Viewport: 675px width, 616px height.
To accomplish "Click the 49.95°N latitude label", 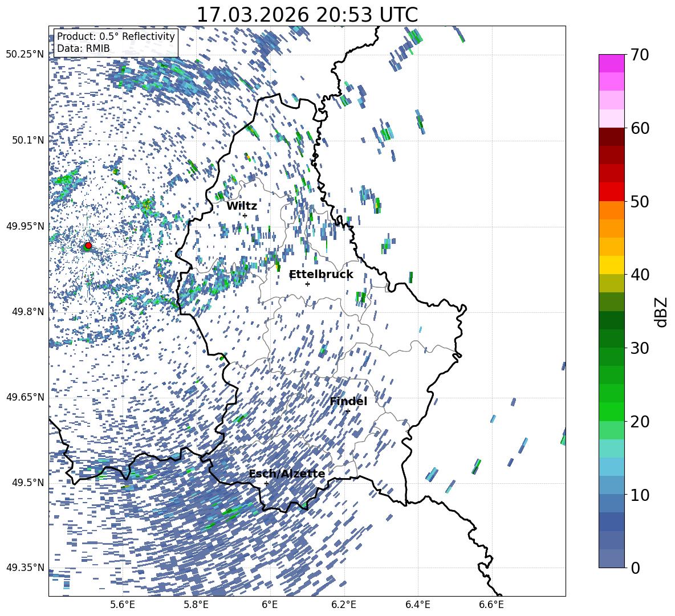I will point(25,226).
